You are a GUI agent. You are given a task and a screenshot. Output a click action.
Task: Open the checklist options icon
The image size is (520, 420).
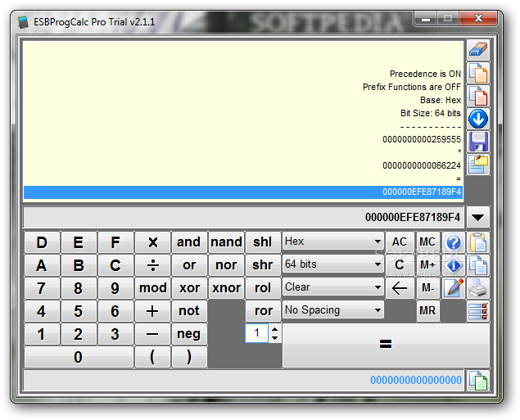pos(478,311)
